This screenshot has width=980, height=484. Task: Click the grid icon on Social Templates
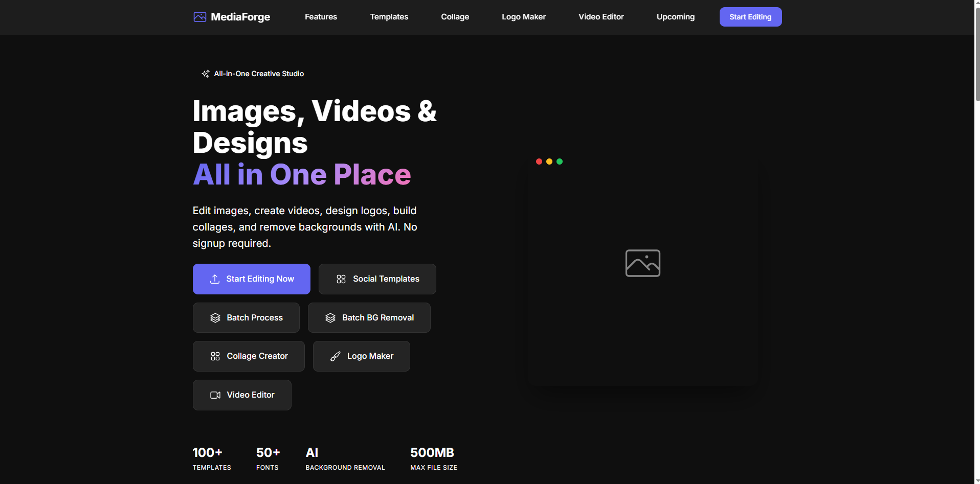[x=341, y=279]
